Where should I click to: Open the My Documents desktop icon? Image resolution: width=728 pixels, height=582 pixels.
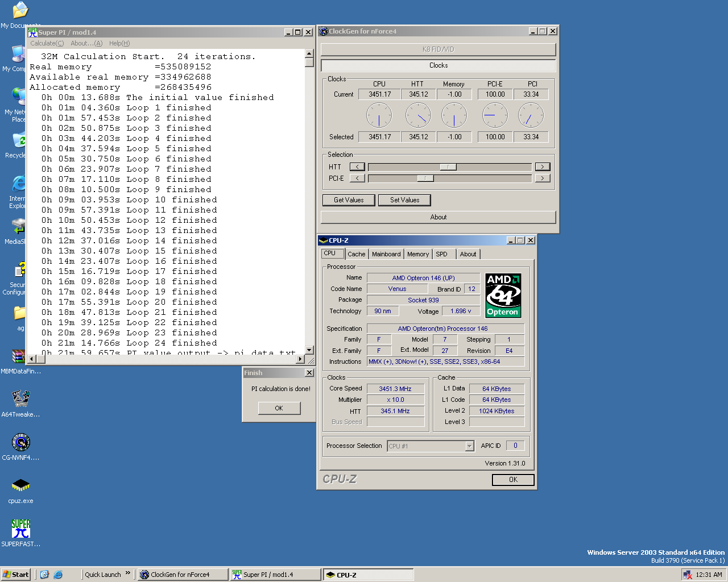20,10
